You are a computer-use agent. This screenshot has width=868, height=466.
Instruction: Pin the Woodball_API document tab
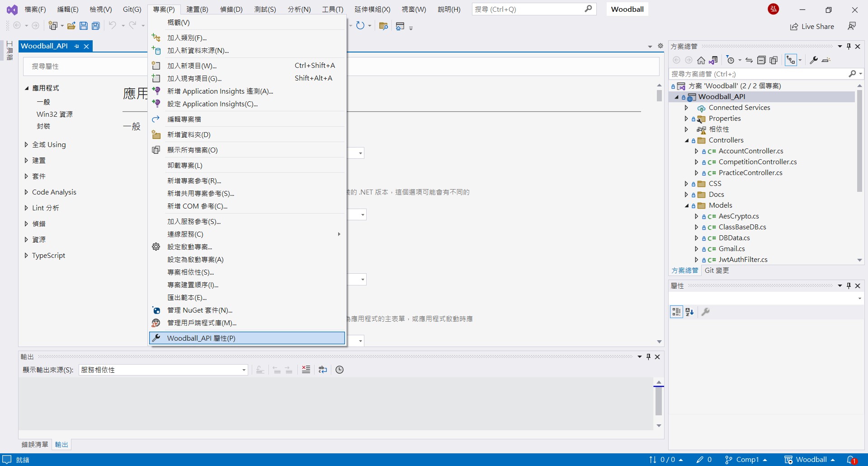[76, 46]
